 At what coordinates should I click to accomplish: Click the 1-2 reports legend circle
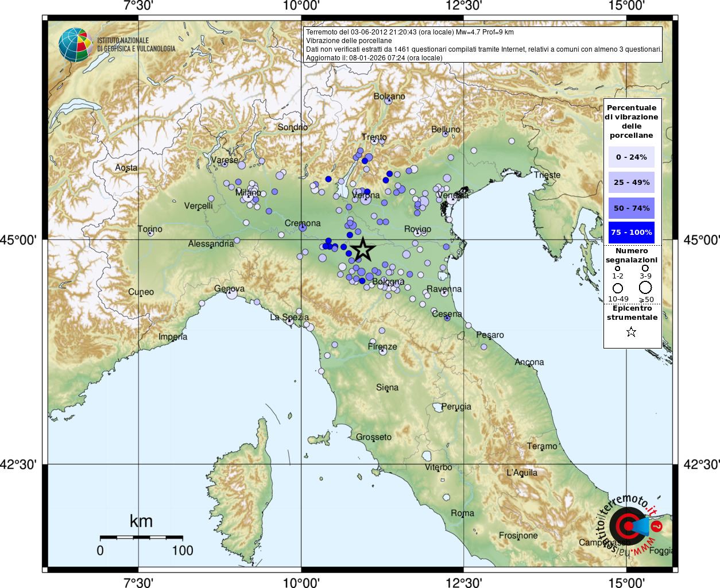[618, 268]
